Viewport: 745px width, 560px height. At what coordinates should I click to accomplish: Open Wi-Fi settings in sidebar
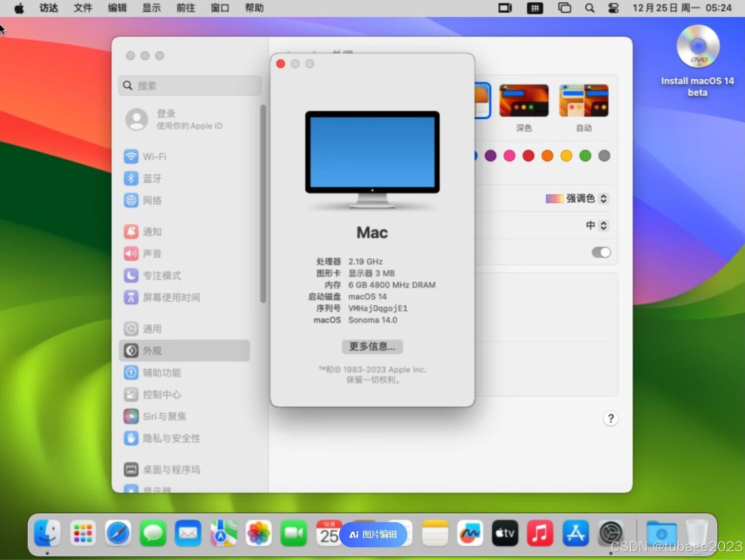tap(185, 157)
